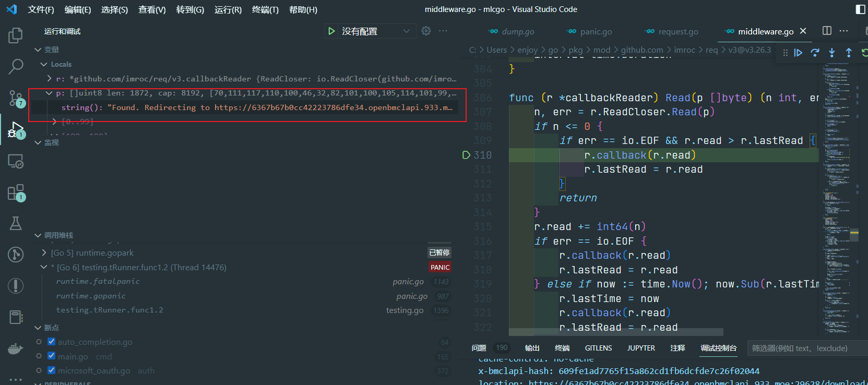868x385 pixels.
Task: Toggle primary sidebar layout icon in title bar
Action: pyautogui.click(x=861, y=9)
